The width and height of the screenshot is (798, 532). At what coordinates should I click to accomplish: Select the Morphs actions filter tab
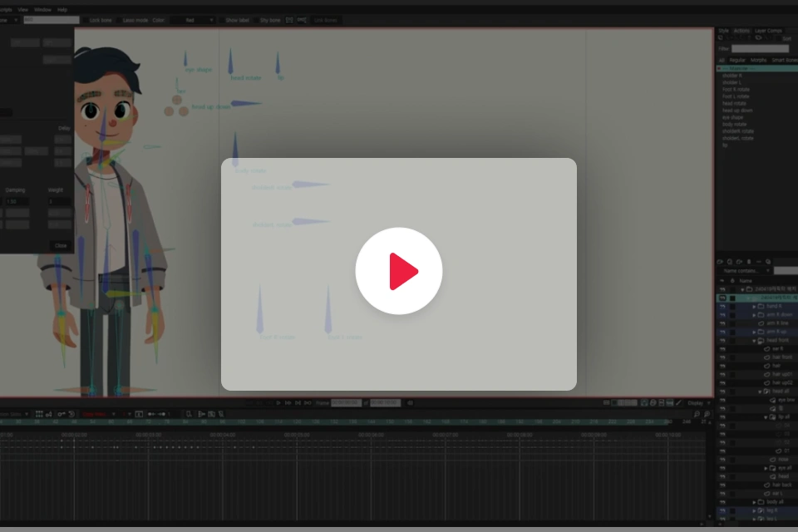coord(758,60)
